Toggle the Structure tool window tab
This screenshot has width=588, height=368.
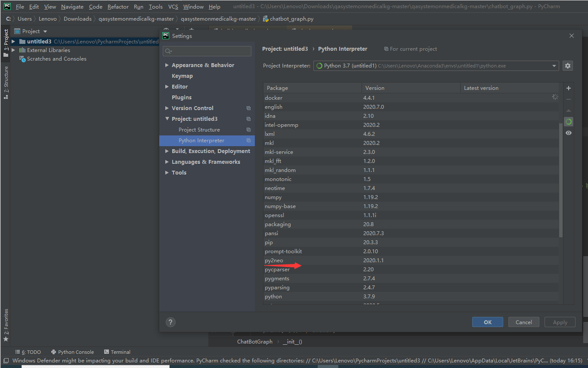click(6, 83)
